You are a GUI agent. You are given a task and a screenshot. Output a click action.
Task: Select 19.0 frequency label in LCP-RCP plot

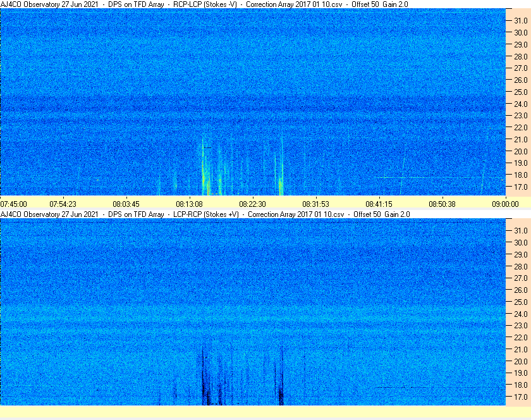pyautogui.click(x=521, y=373)
